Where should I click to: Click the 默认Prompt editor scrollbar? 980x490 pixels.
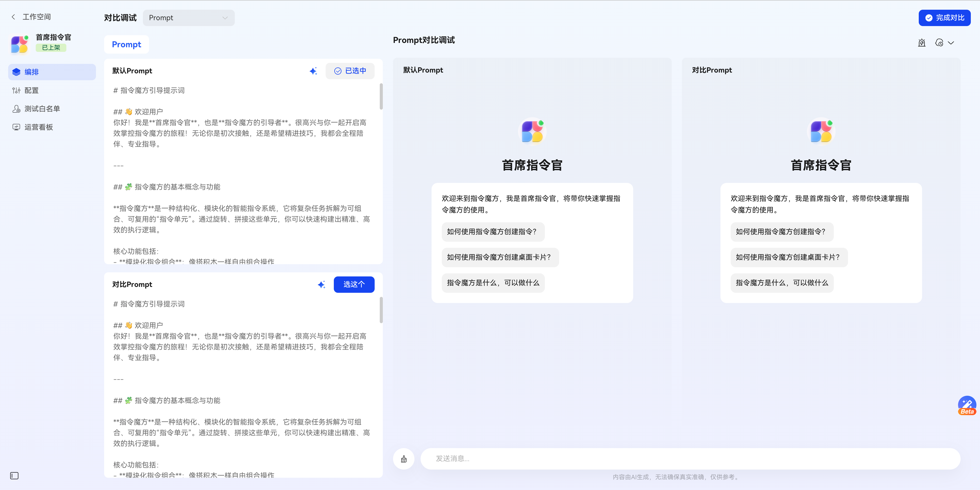coord(381,97)
